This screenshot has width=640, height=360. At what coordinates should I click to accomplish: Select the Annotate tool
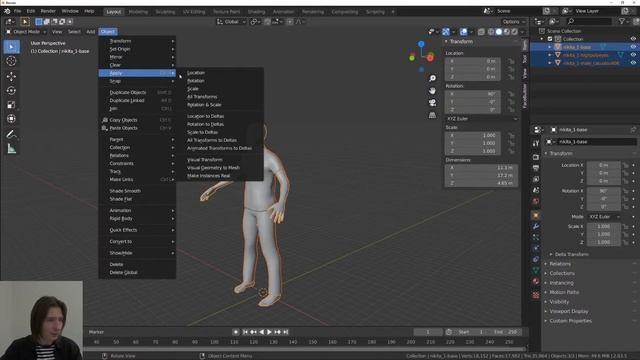(x=11, y=134)
